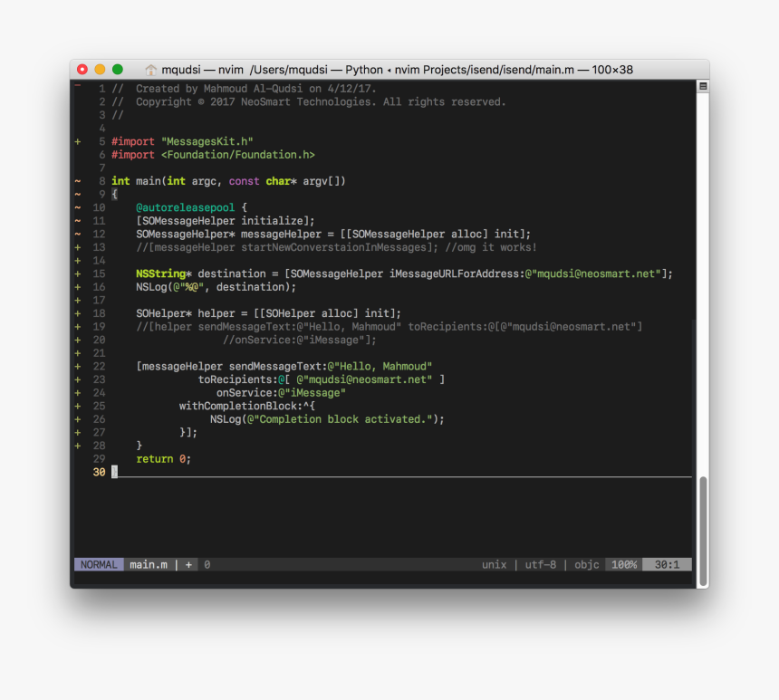Click the plus sign gutter marker on line 15
Screen dimensions: 779x700
tap(78, 273)
